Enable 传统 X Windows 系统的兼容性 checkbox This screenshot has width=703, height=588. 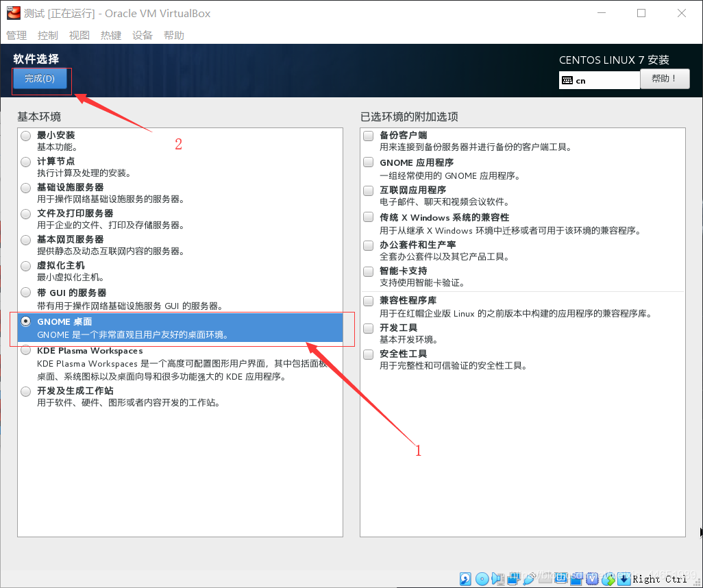point(369,217)
